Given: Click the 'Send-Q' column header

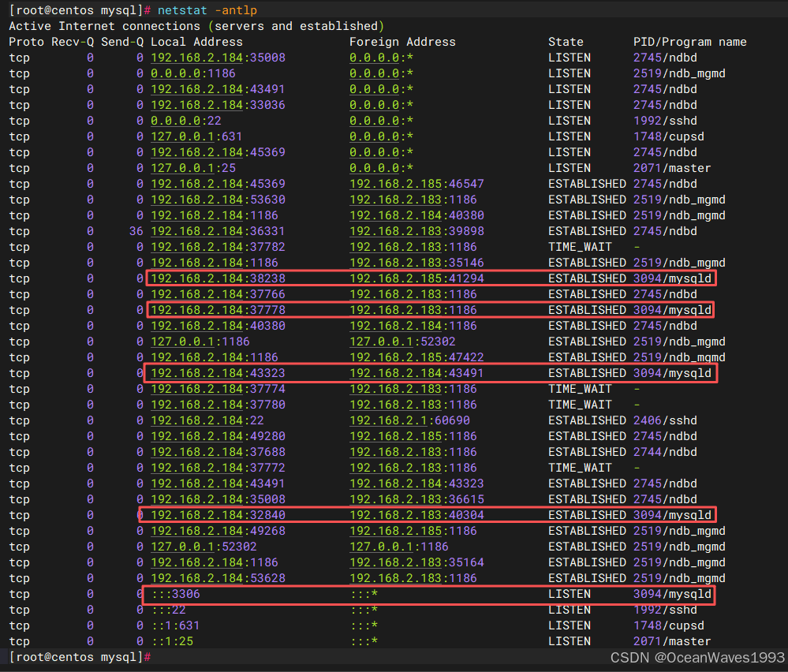Looking at the screenshot, I should [x=122, y=42].
